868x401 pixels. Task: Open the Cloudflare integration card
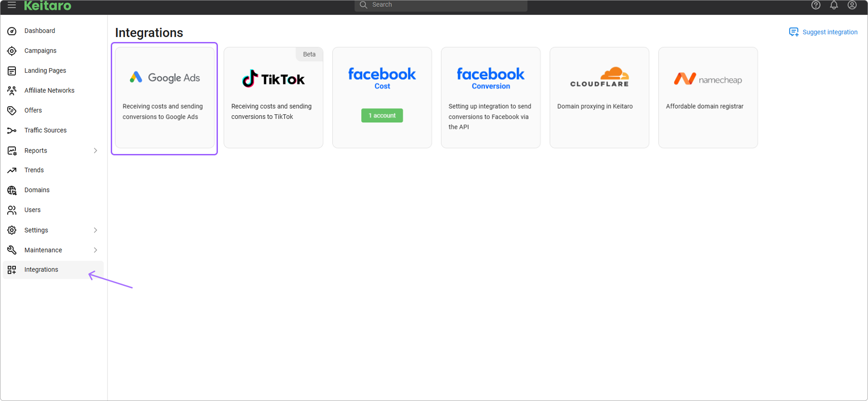pos(599,98)
